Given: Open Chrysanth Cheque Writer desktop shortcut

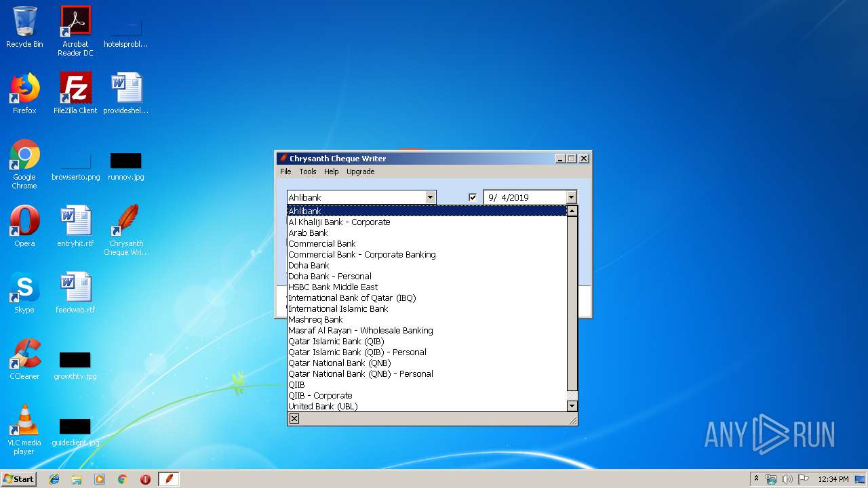Looking at the screenshot, I should click(126, 230).
